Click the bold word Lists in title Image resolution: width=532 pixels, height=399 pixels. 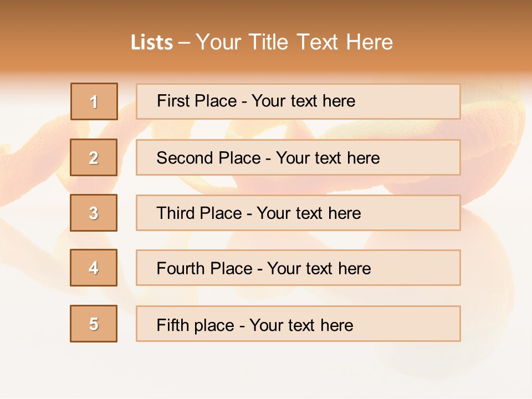tap(152, 43)
